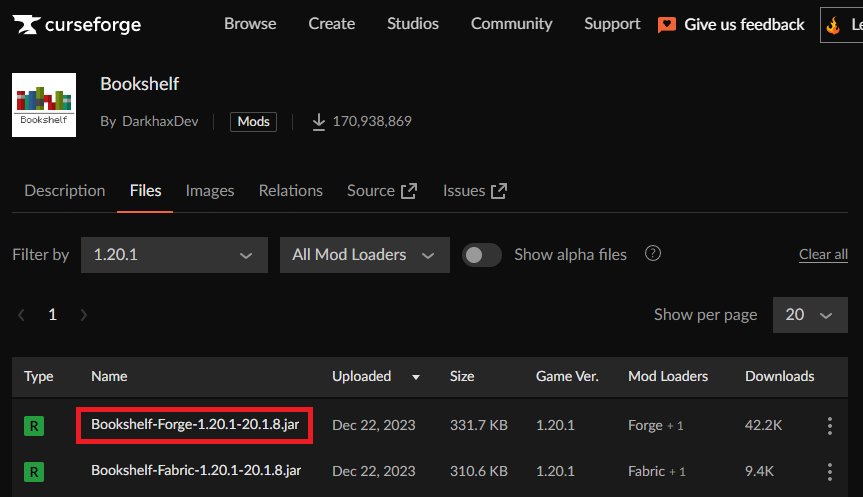The height and width of the screenshot is (497, 863).
Task: Click the next page arrow
Action: [84, 315]
